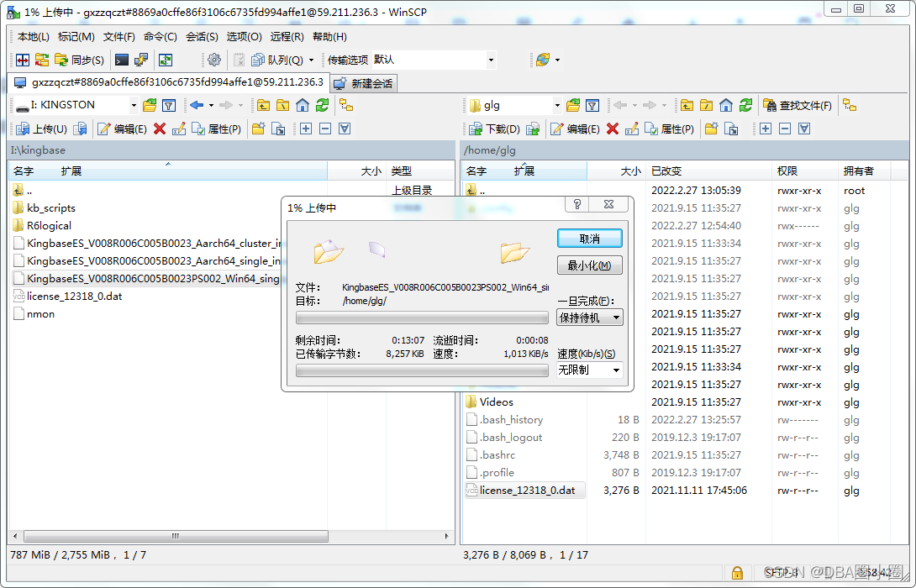
Task: Click the 取消 cancel button in upload dialog
Action: [589, 239]
